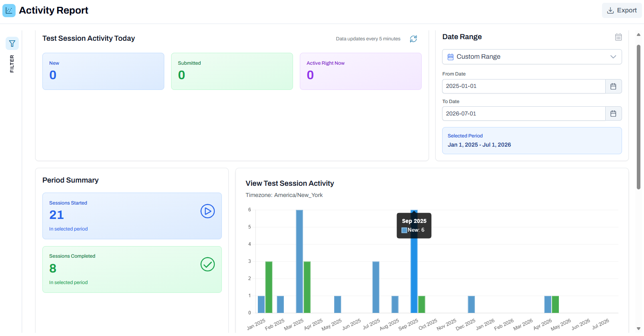644x336 pixels.
Task: Click the Sessions Started play icon
Action: tap(207, 211)
